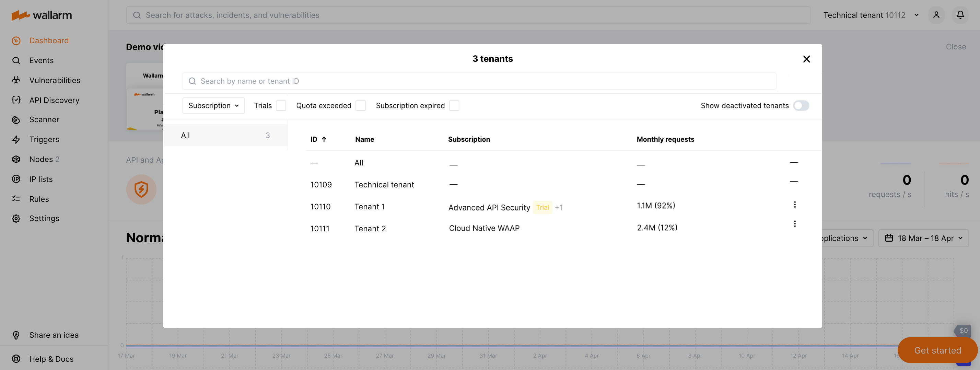This screenshot has width=980, height=370.
Task: Select the Scanner sidebar icon
Action: [16, 119]
